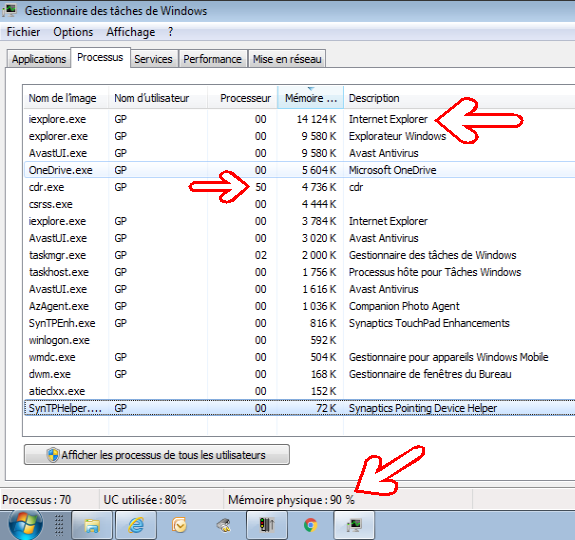Select the dwm.exe process
This screenshot has width=575, height=540.
point(300,374)
